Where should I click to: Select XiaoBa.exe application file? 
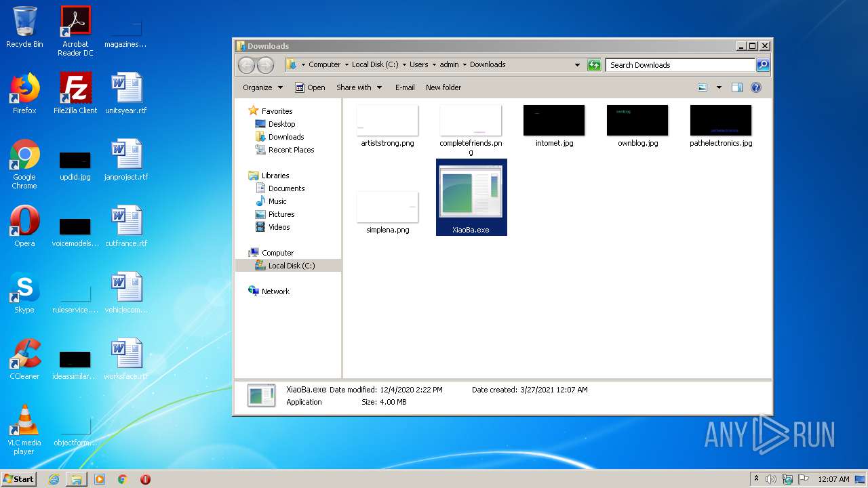(x=471, y=197)
